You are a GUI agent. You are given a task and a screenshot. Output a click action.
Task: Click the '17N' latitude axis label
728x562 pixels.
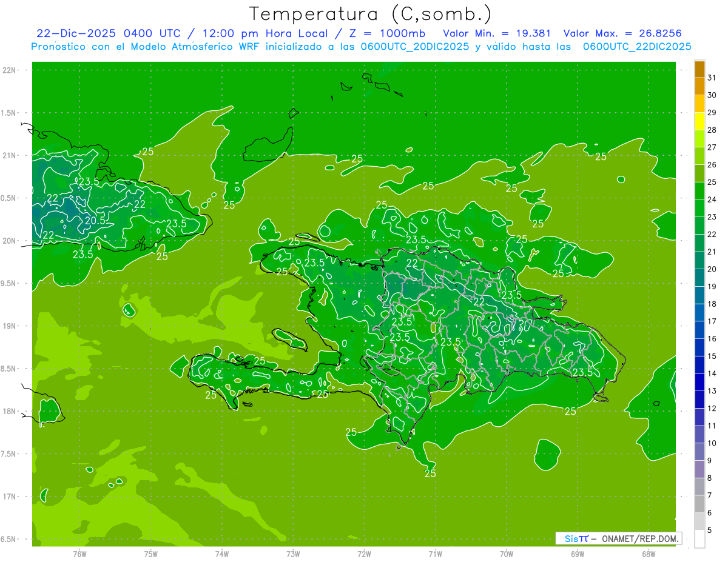pyautogui.click(x=10, y=497)
